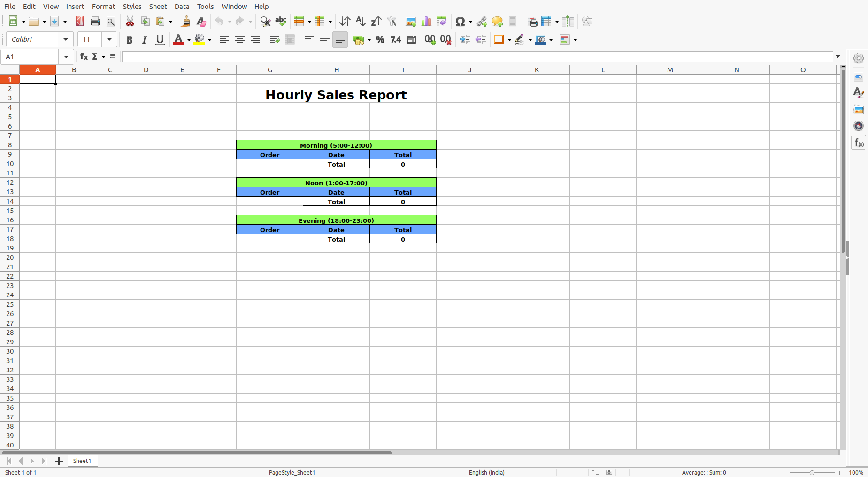
Task: Clone formatting paintbrush icon
Action: tap(186, 21)
